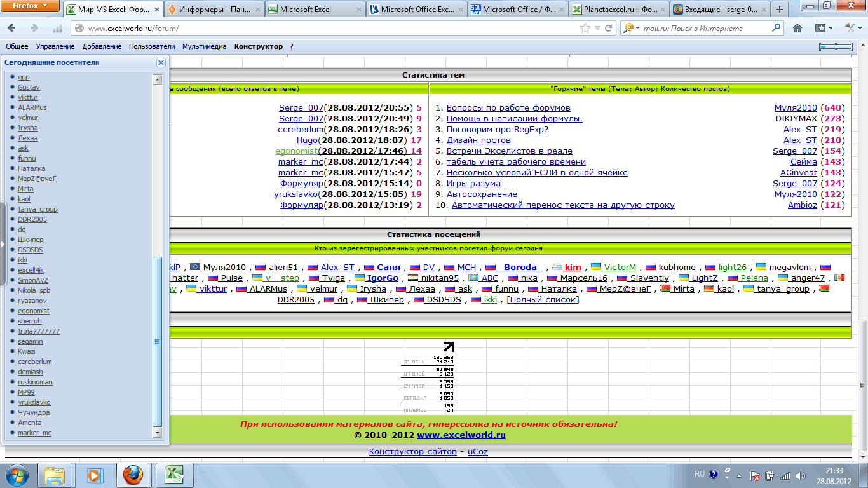Screen dimensions: 868x488
Task: Close the 'Мир MS Excel' tab
Action: click(158, 10)
